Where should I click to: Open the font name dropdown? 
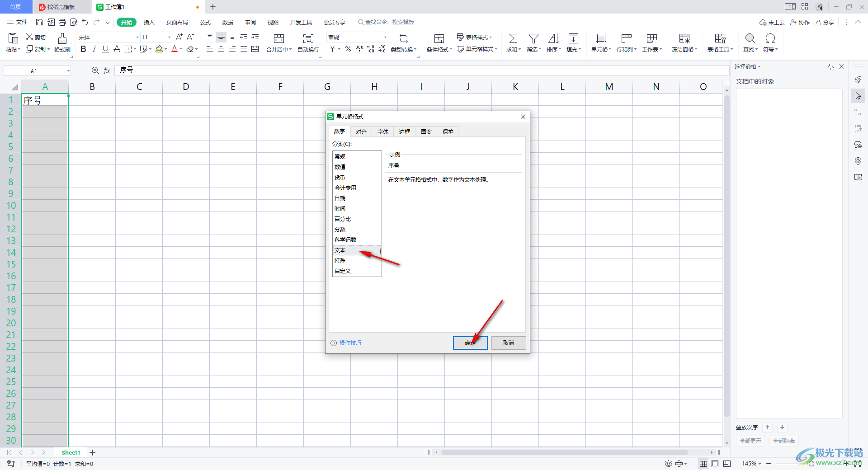[137, 37]
